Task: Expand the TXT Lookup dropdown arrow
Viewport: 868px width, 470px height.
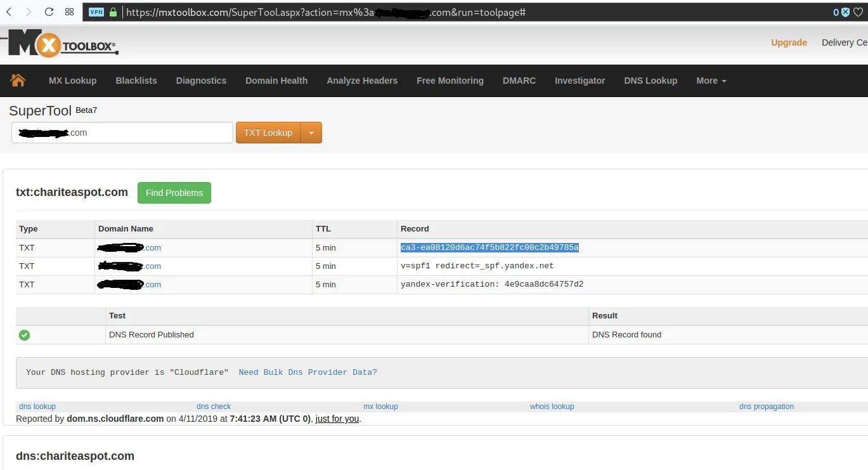Action: 311,133
